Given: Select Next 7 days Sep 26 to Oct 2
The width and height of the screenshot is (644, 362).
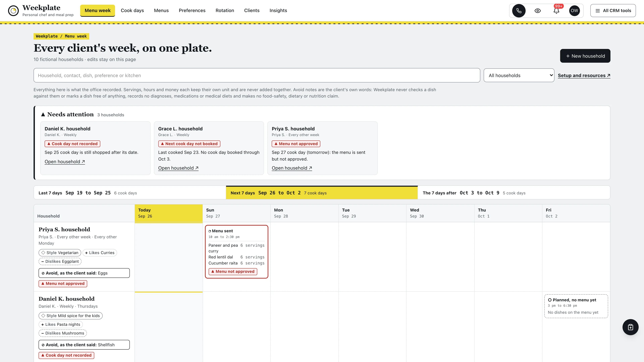Looking at the screenshot, I should pos(322,193).
